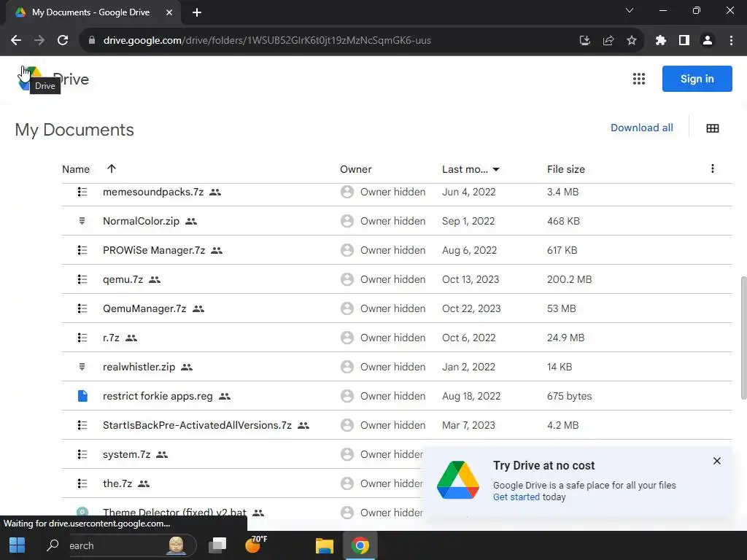Open the Google apps grid

click(639, 79)
